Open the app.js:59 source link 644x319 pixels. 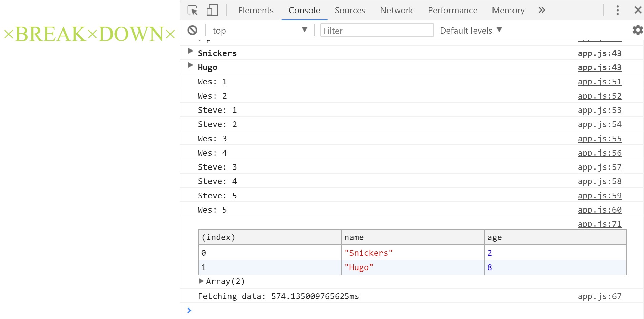[600, 196]
